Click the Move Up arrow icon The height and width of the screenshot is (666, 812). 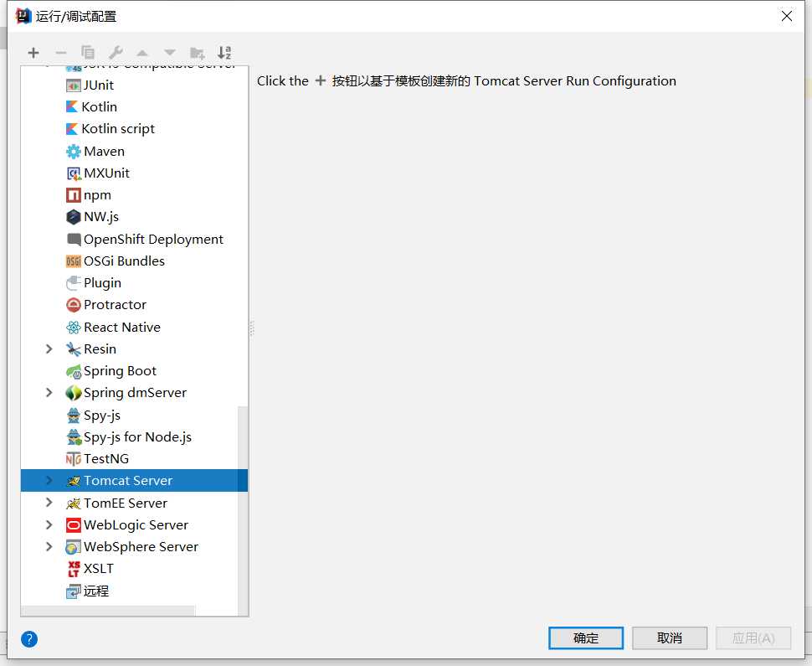(x=142, y=53)
